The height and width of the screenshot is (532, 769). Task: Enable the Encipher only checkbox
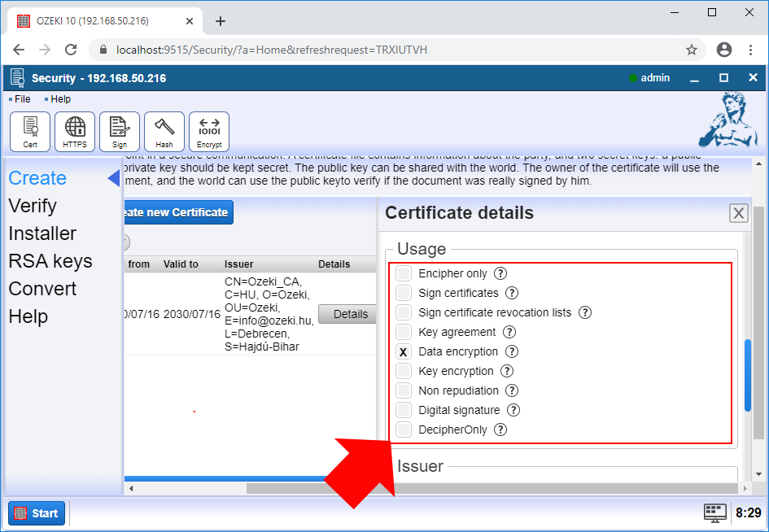[403, 273]
